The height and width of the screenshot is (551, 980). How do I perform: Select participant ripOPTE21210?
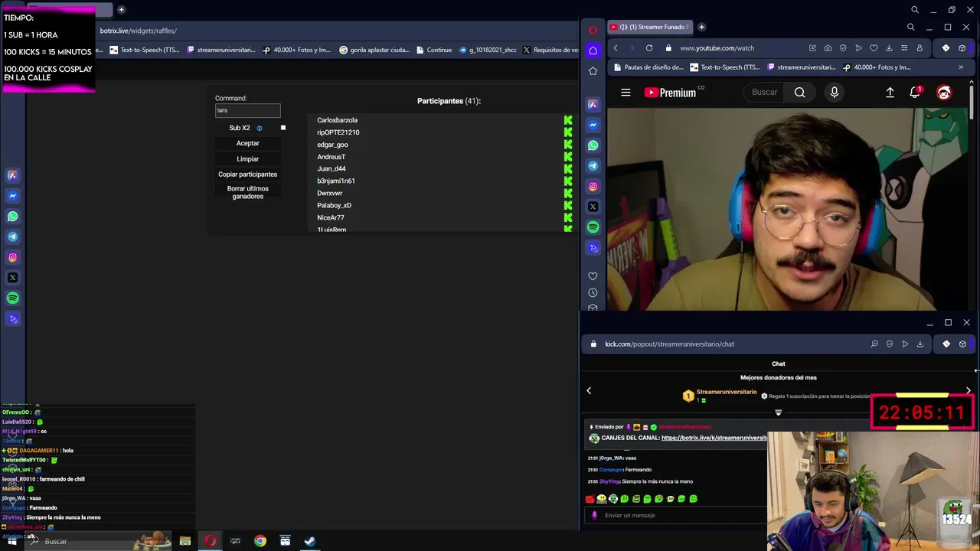coord(338,132)
